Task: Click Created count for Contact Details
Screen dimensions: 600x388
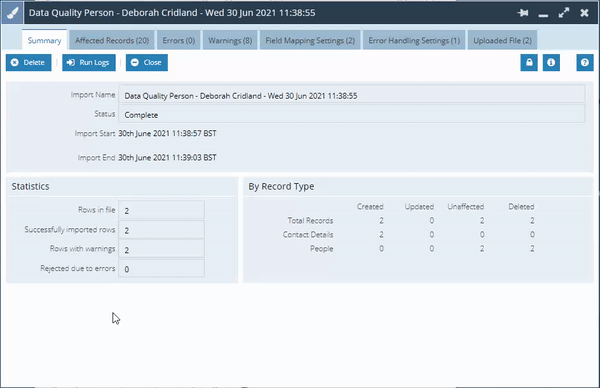Action: point(381,235)
